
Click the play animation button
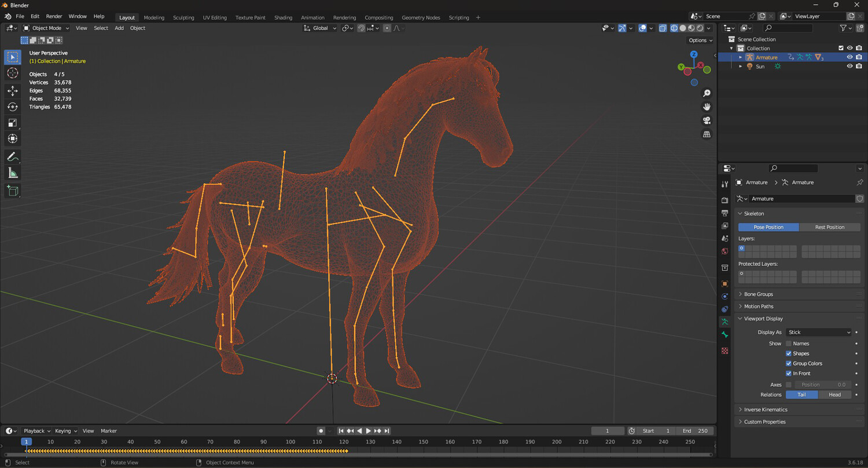point(369,431)
